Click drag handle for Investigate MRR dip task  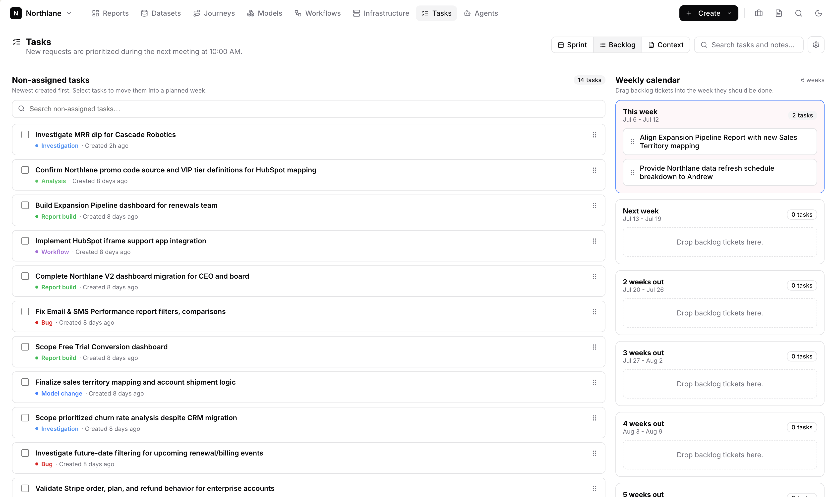(x=594, y=135)
